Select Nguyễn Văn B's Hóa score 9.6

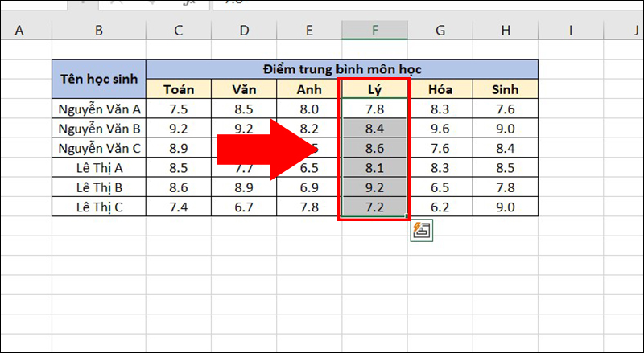440,128
